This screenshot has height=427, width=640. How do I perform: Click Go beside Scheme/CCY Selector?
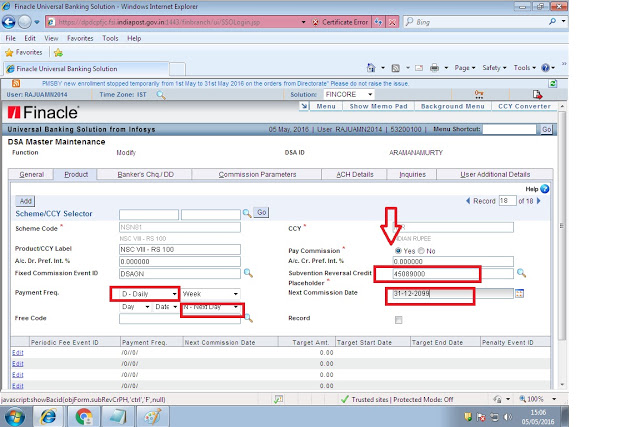[262, 212]
